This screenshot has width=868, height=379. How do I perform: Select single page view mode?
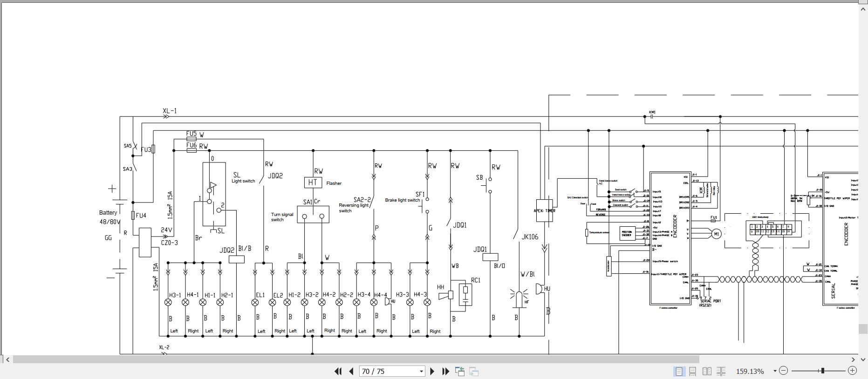679,371
